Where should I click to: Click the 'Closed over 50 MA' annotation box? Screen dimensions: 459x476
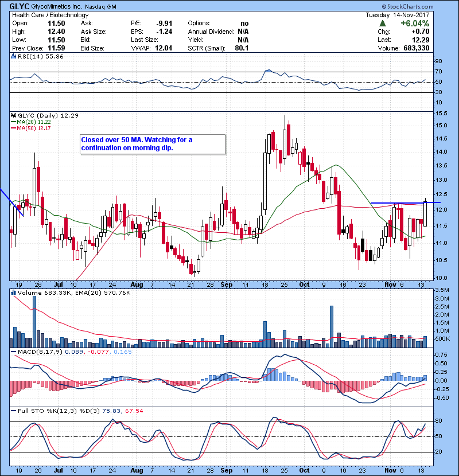[153, 144]
